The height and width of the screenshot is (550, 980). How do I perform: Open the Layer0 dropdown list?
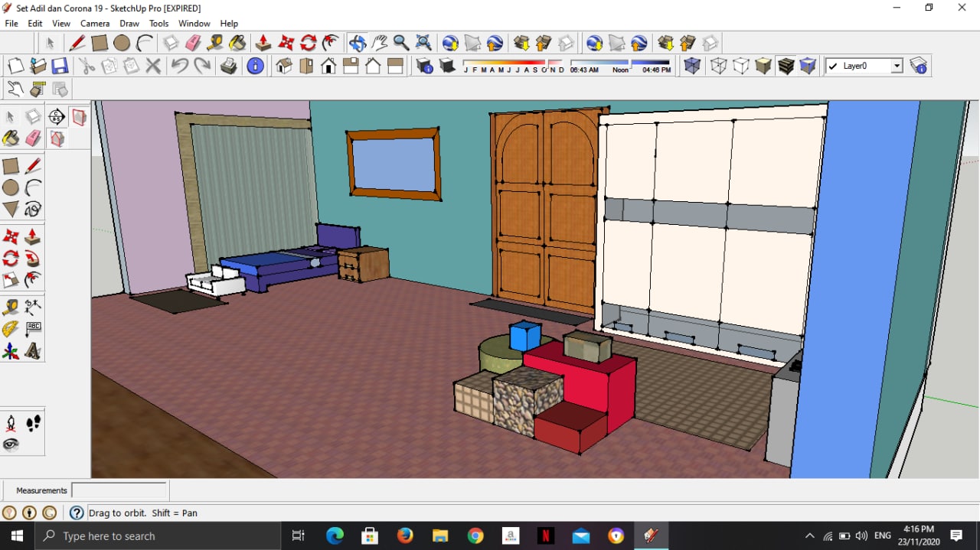point(897,67)
